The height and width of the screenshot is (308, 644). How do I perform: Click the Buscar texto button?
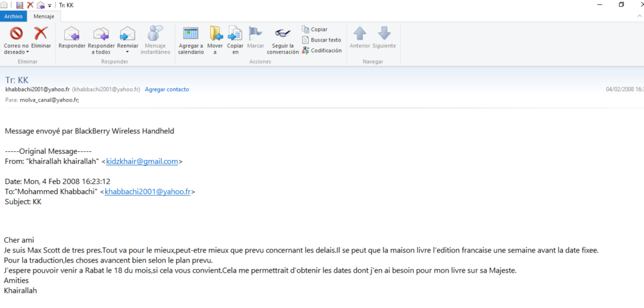321,40
